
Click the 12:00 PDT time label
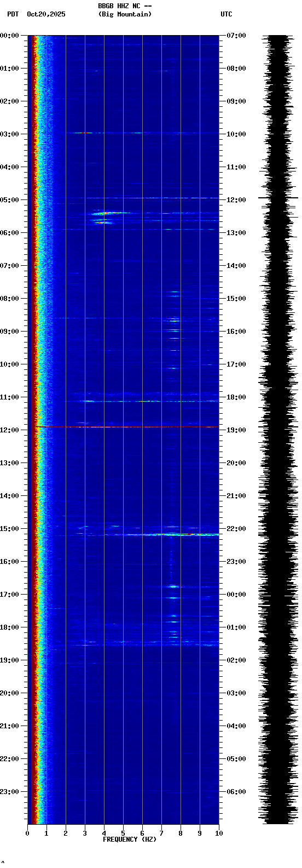9,430
